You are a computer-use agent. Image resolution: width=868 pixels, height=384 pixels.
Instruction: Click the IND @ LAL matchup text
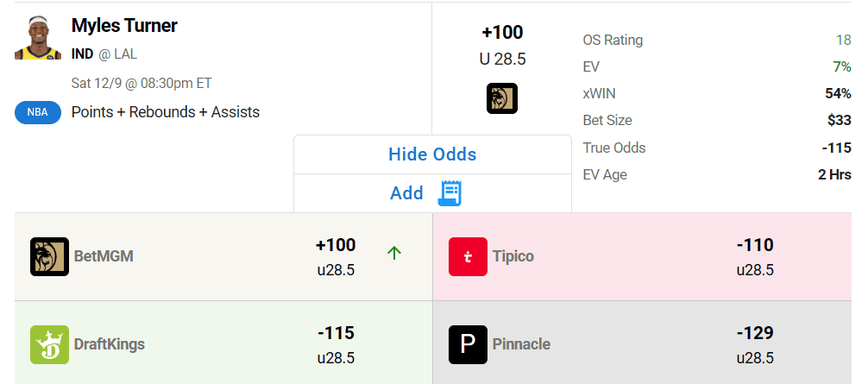(104, 54)
